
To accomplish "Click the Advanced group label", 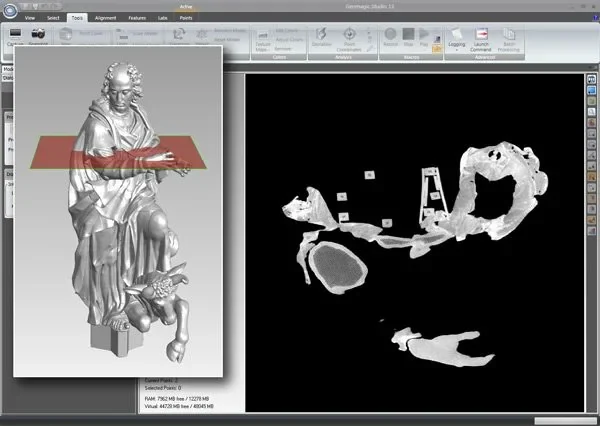I will (485, 57).
